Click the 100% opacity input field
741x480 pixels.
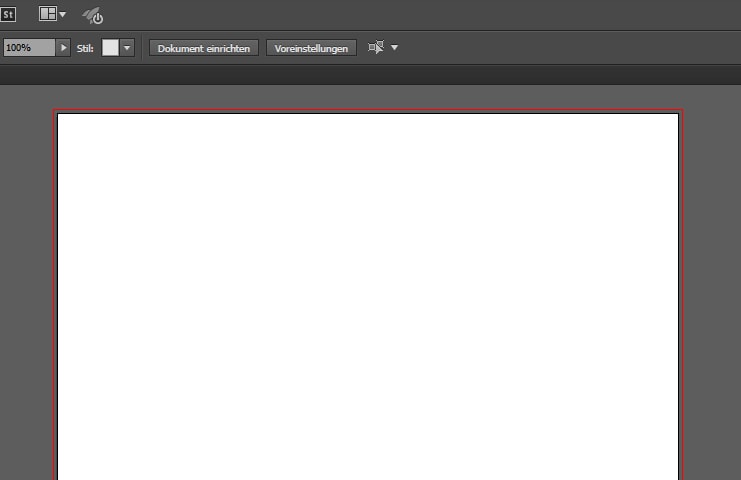pyautogui.click(x=29, y=48)
